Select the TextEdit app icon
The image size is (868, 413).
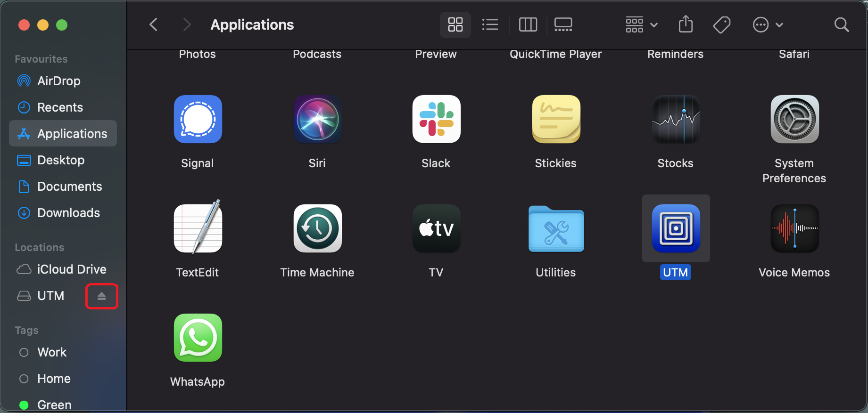click(x=198, y=227)
